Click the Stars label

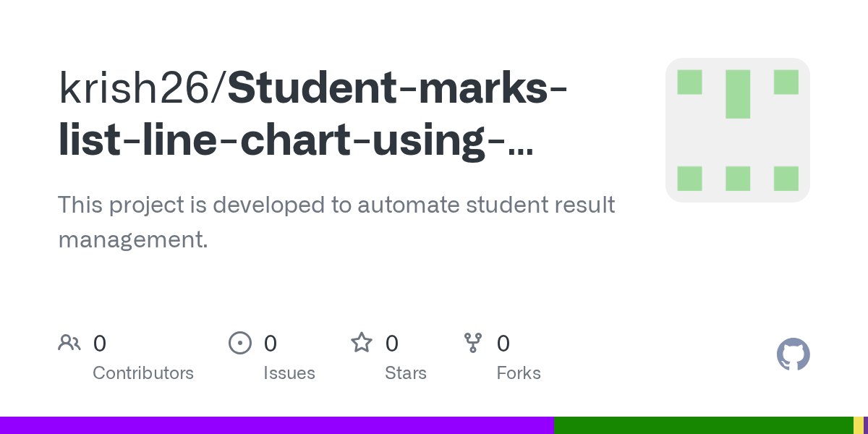(406, 373)
